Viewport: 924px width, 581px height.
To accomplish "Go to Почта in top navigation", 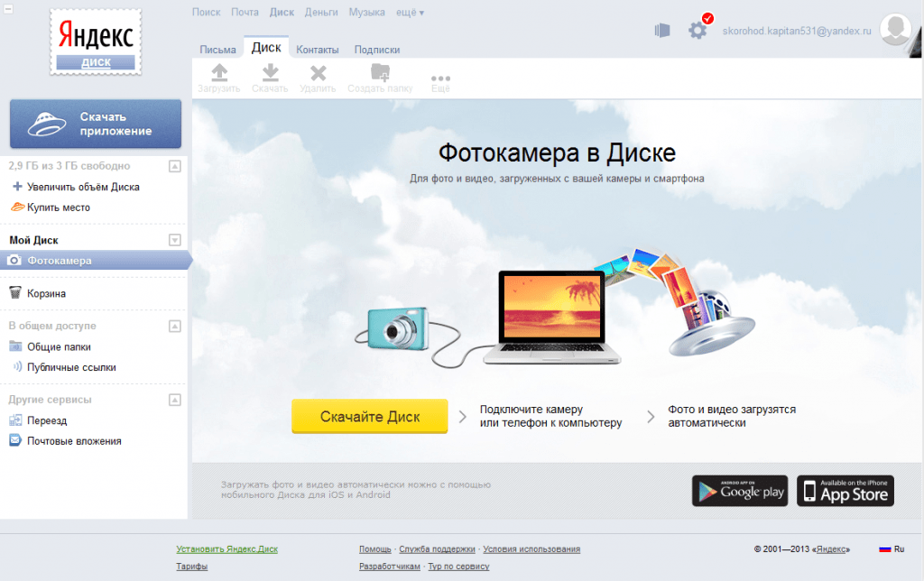I will [245, 12].
